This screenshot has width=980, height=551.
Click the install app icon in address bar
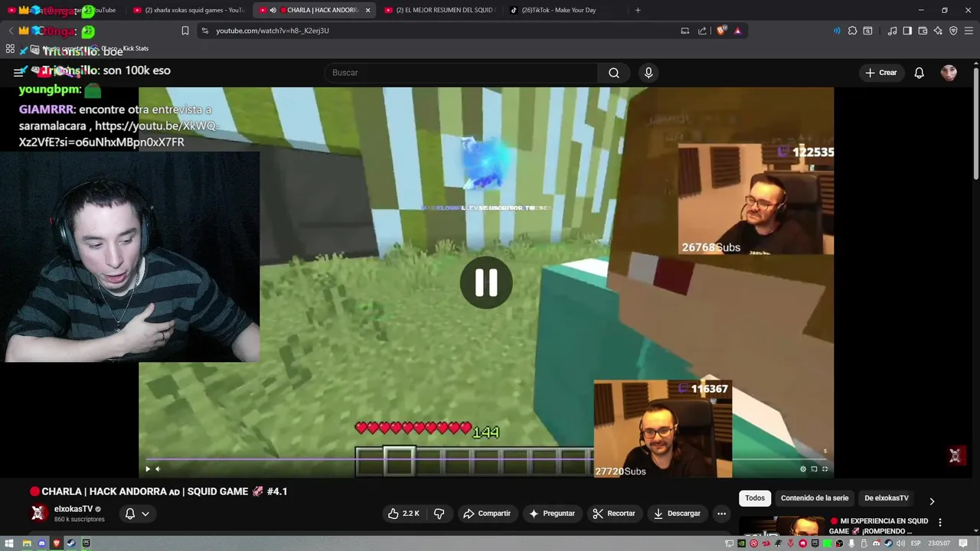pos(685,31)
